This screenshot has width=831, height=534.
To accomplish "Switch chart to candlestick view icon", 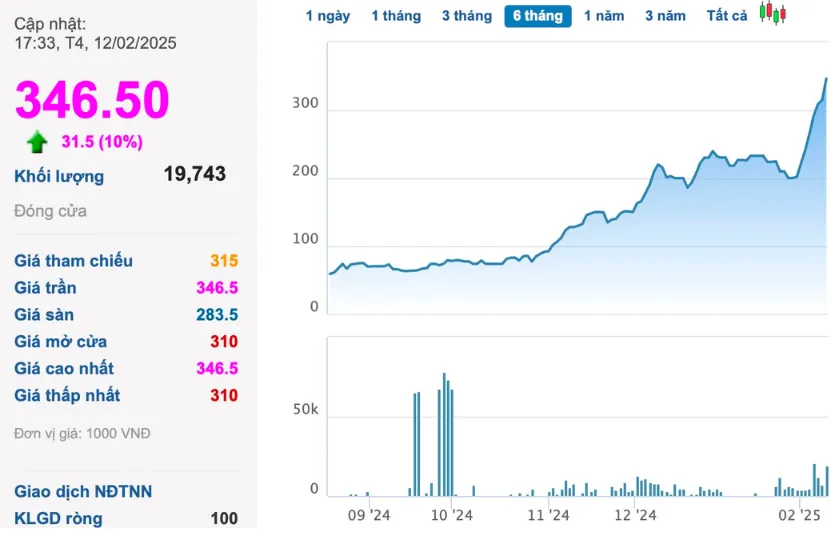I will 773,14.
